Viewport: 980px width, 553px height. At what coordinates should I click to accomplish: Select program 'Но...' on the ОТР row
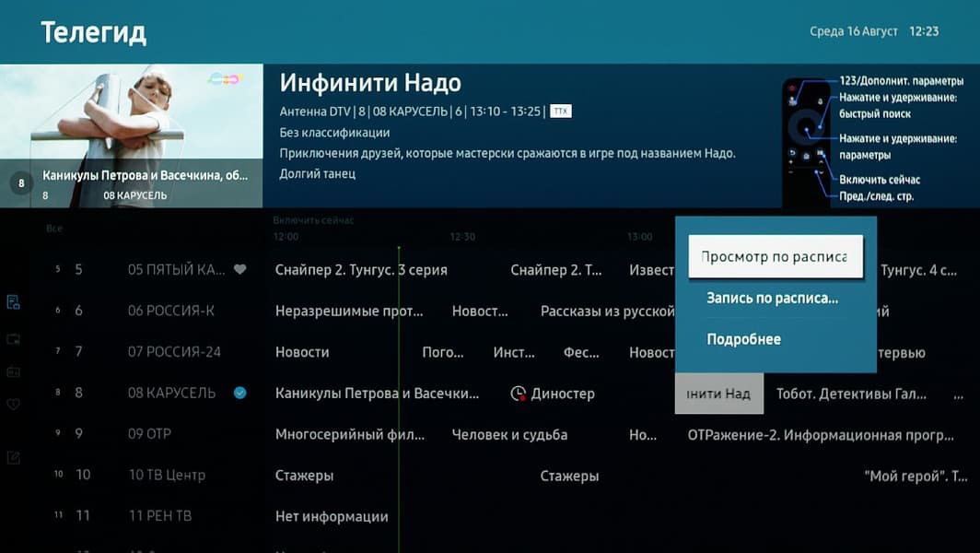(x=643, y=435)
